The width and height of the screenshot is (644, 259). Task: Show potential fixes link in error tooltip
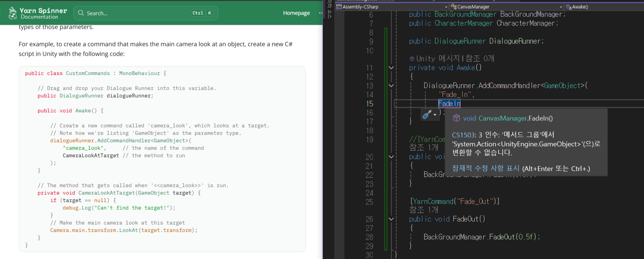click(486, 169)
